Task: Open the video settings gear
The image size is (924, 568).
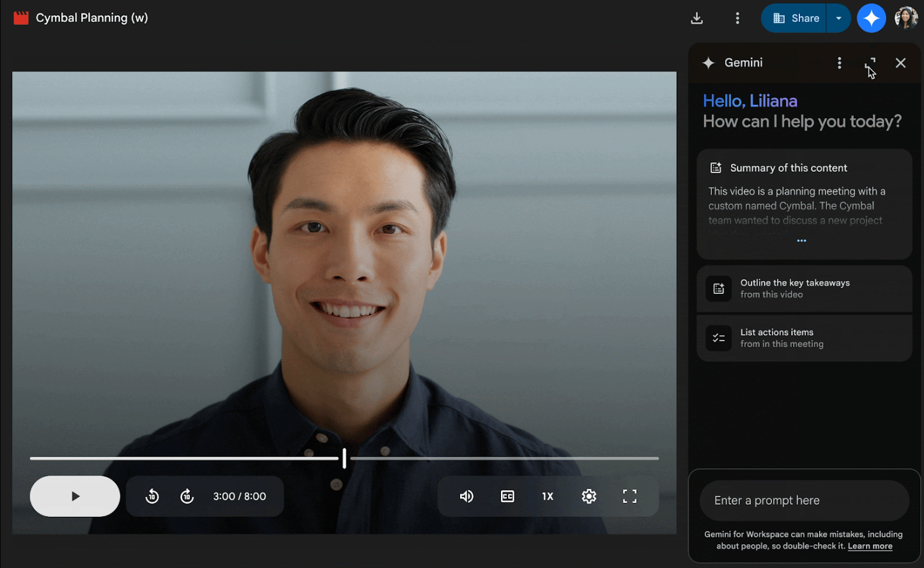Action: [589, 496]
